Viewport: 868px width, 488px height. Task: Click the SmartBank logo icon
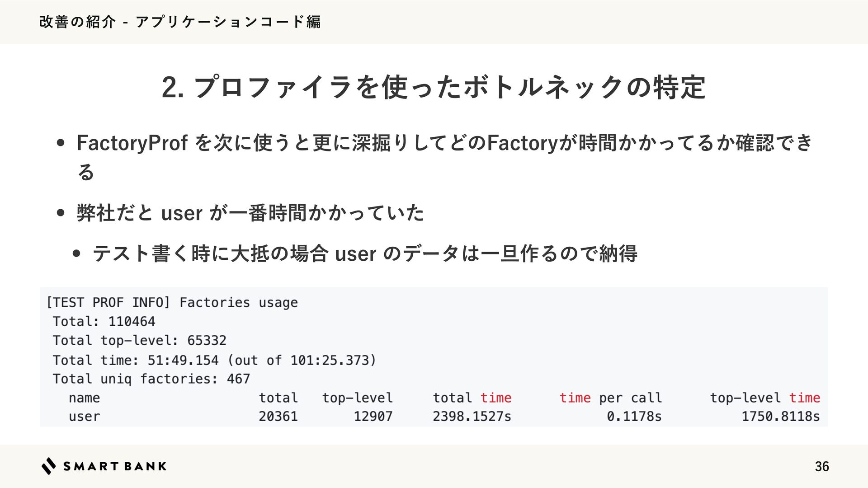pyautogui.click(x=49, y=466)
